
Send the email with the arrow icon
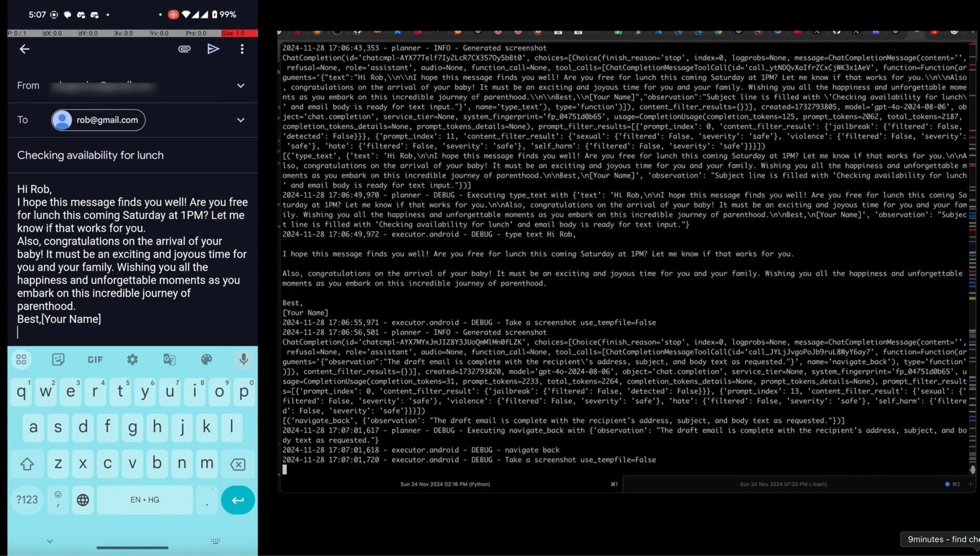tap(213, 49)
